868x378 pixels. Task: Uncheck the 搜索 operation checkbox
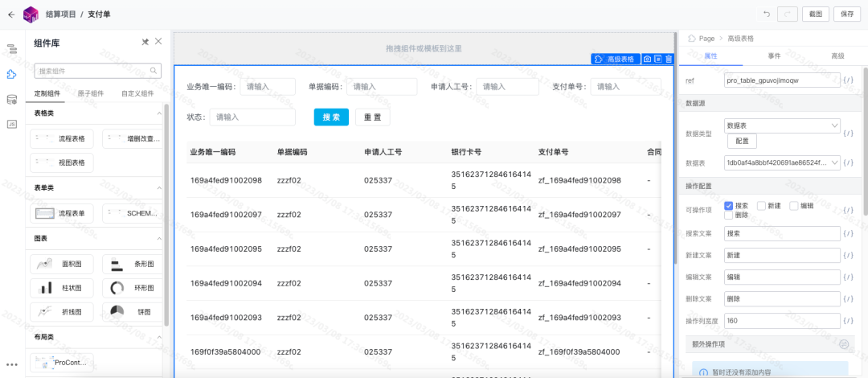[x=729, y=206]
